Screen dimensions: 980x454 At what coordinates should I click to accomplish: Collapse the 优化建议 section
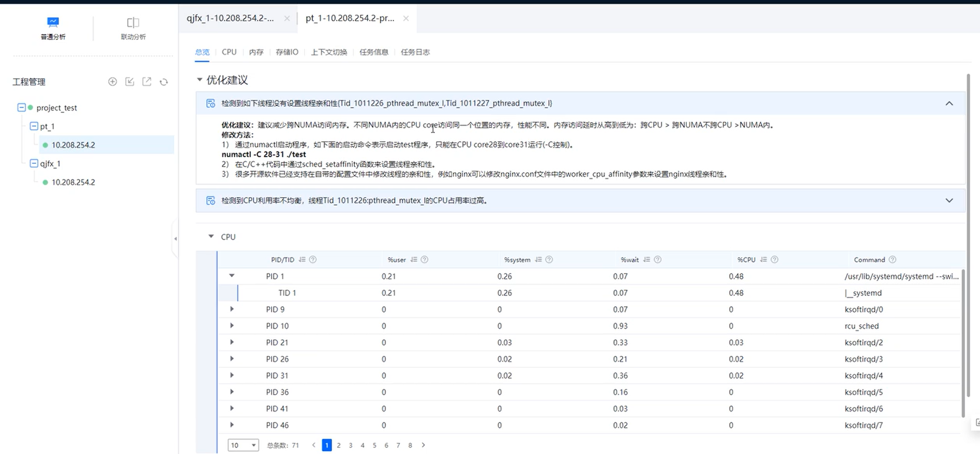coord(200,80)
